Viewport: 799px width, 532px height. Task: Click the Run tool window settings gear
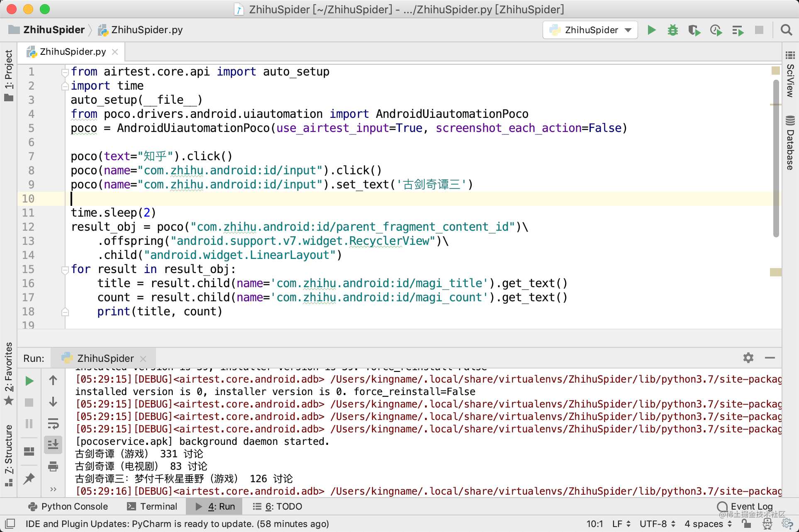[747, 357]
